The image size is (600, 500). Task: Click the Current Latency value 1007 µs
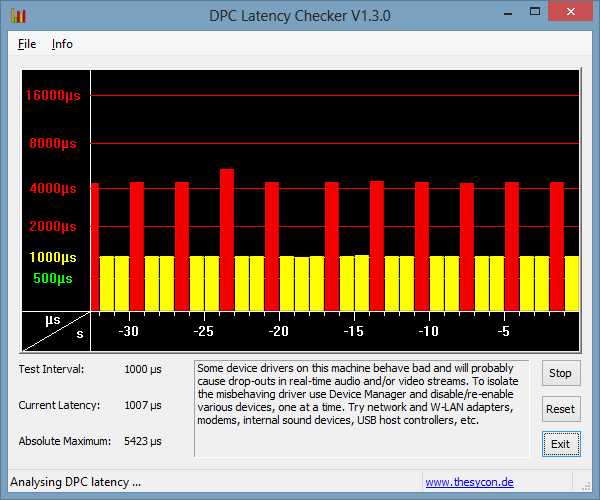tap(143, 405)
